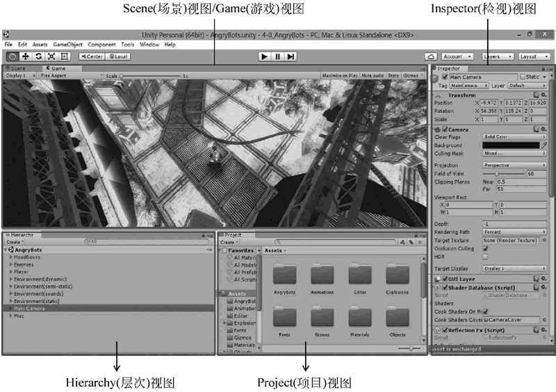Image resolution: width=556 pixels, height=392 pixels.
Task: Open the Layout dropdown
Action: pyautogui.click(x=533, y=56)
